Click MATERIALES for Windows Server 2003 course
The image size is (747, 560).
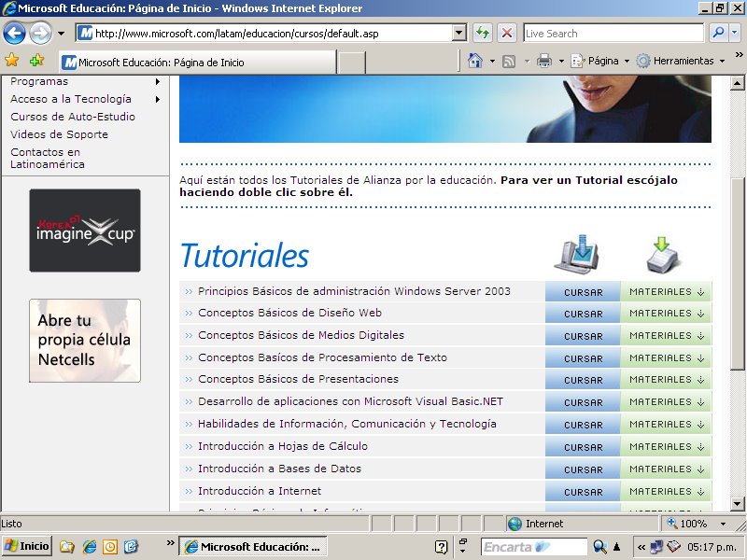(x=666, y=292)
